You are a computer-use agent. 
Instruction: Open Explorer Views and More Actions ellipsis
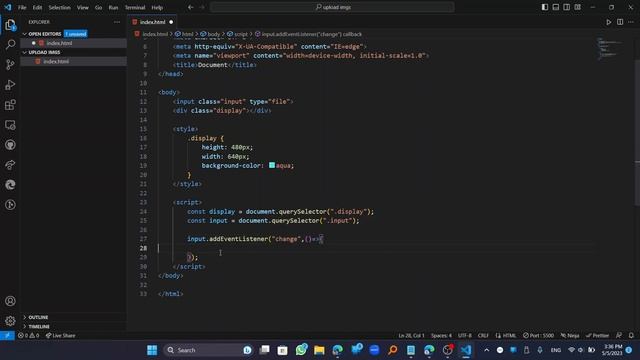pos(117,22)
